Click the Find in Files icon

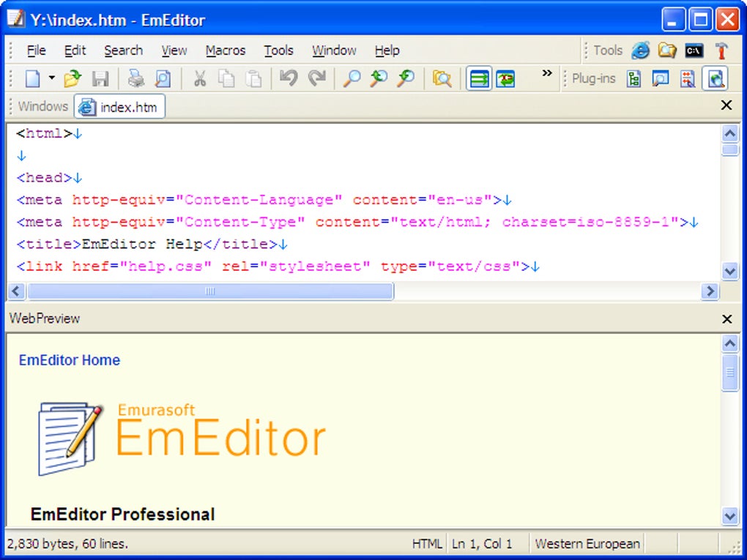point(442,78)
